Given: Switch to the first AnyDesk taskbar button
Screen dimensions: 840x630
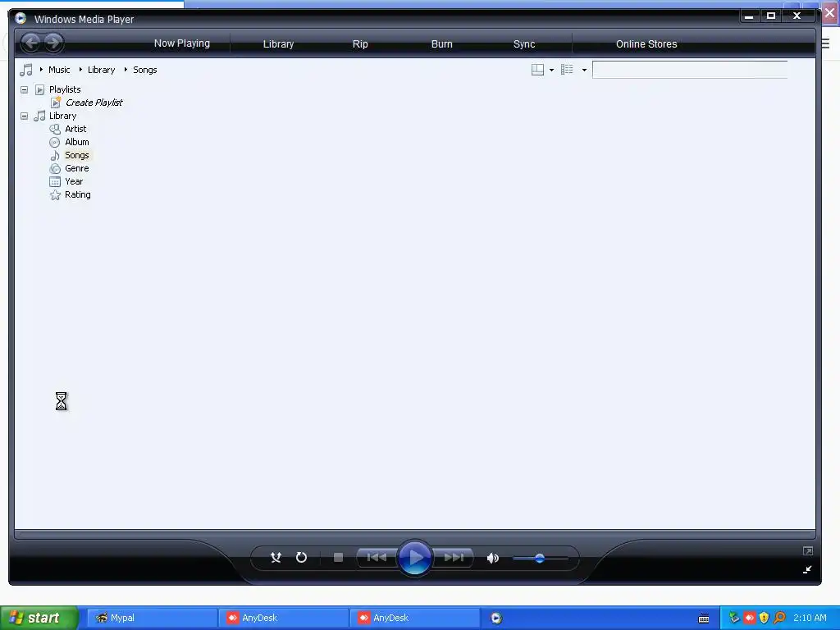Looking at the screenshot, I should pyautogui.click(x=283, y=618).
